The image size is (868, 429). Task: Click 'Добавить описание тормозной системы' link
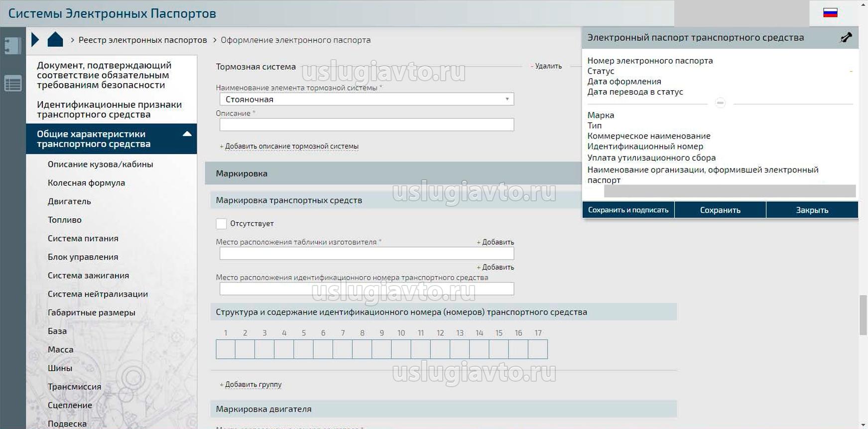pyautogui.click(x=291, y=146)
